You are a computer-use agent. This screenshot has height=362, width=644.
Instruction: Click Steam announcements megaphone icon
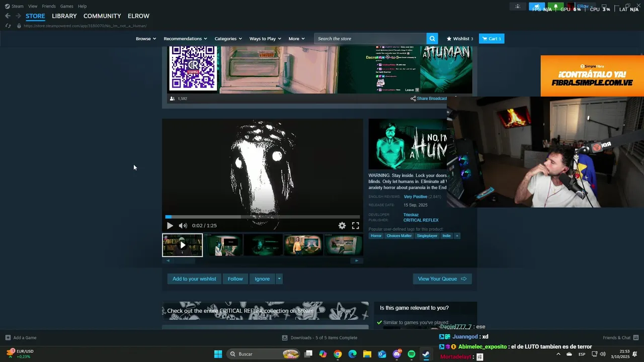pyautogui.click(x=537, y=7)
